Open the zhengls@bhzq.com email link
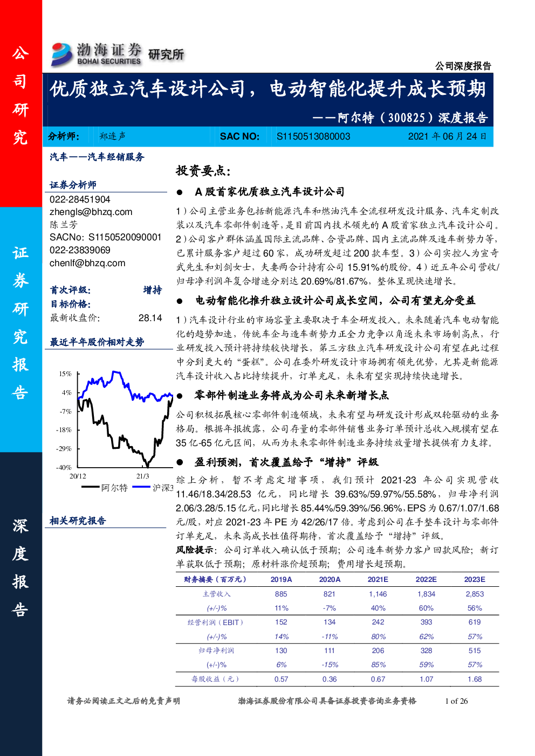Screen dimensions: 535x756 [91, 212]
